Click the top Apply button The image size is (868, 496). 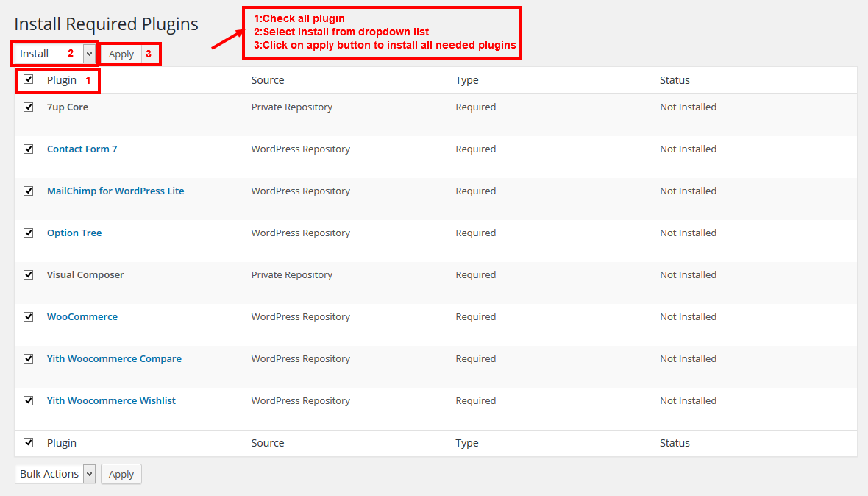point(121,54)
